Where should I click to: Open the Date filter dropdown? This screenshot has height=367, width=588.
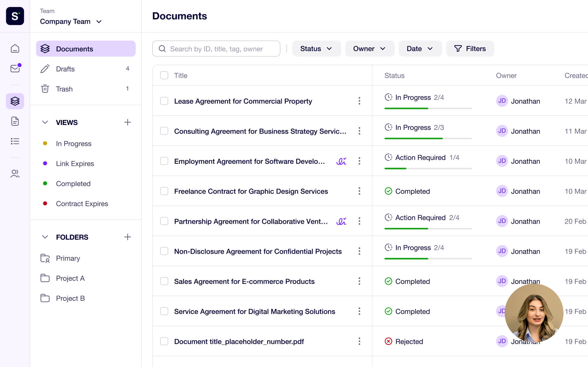pyautogui.click(x=420, y=48)
